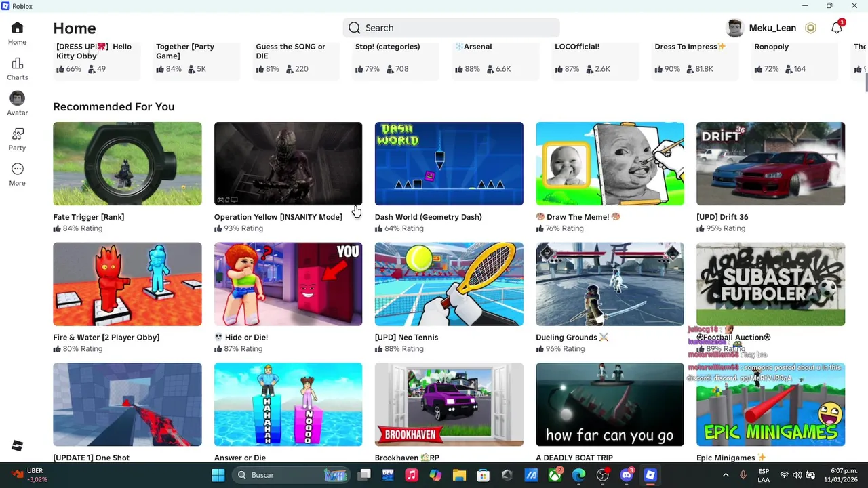
Task: Open the Windows Start button
Action: pos(218,475)
